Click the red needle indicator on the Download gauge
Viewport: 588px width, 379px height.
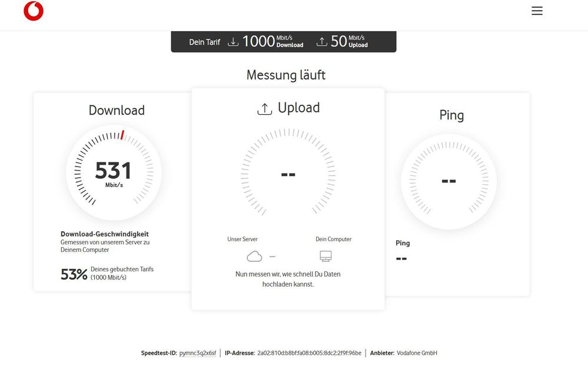(122, 135)
